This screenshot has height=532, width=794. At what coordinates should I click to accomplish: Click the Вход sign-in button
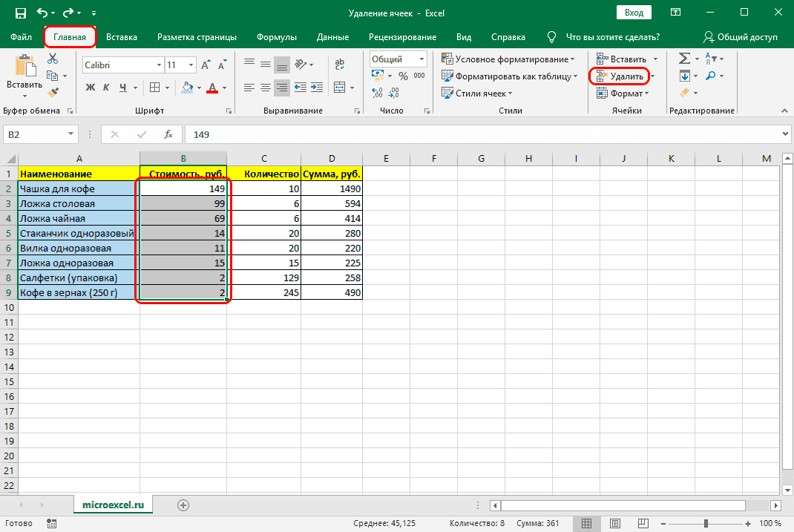(634, 13)
